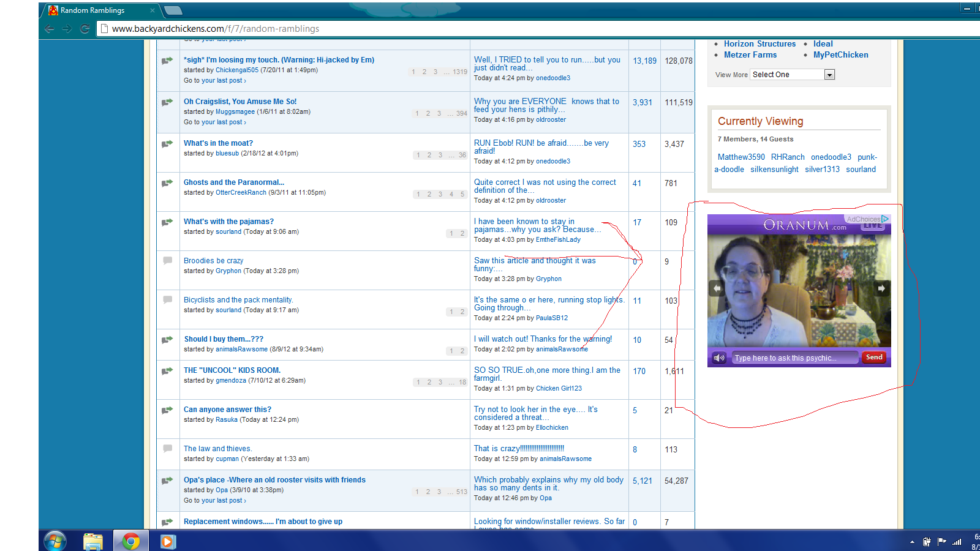Go to page 1319 of *sigh* thread
980x551 pixels.
(x=459, y=72)
